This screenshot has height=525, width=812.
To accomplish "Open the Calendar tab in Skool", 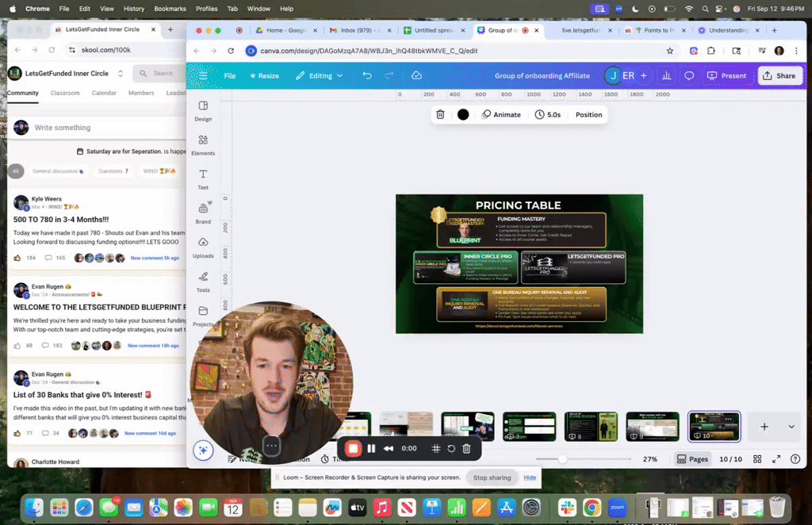I will pyautogui.click(x=104, y=94).
